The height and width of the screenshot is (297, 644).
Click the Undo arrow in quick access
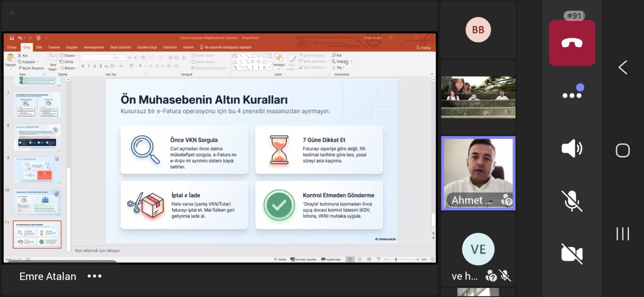[20, 38]
